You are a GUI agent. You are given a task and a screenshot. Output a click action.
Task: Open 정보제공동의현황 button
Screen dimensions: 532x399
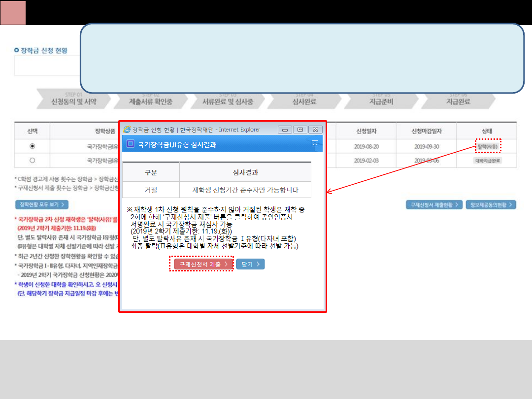click(491, 205)
